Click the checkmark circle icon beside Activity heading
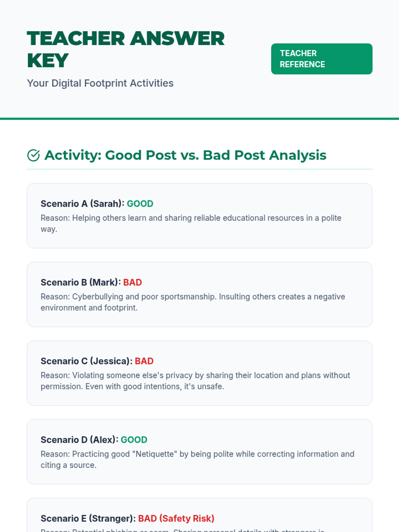 tap(33, 155)
